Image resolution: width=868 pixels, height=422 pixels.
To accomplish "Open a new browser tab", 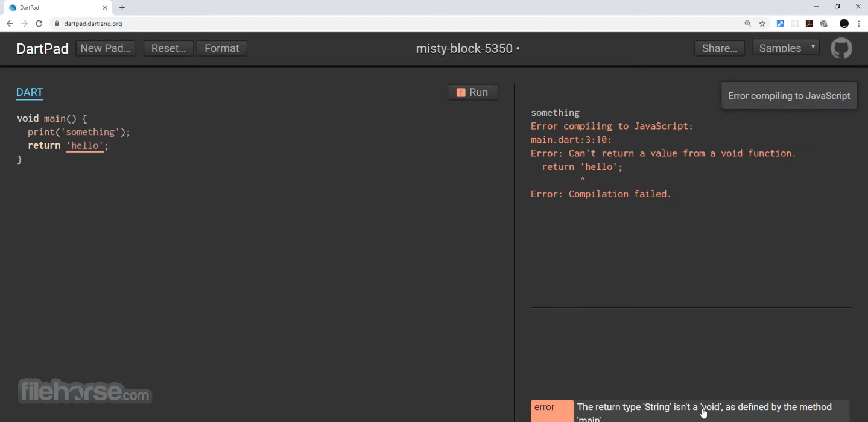I will [x=122, y=8].
